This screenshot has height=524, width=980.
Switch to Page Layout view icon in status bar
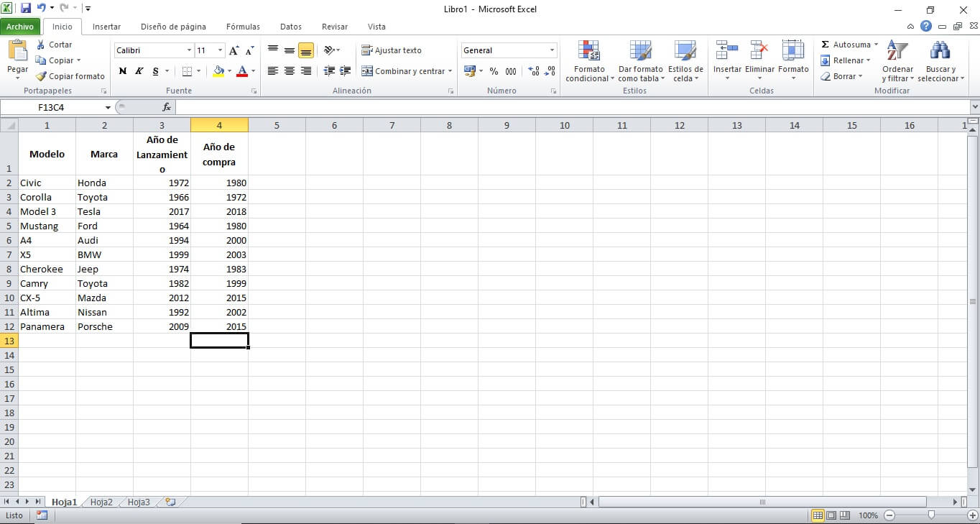click(x=831, y=515)
